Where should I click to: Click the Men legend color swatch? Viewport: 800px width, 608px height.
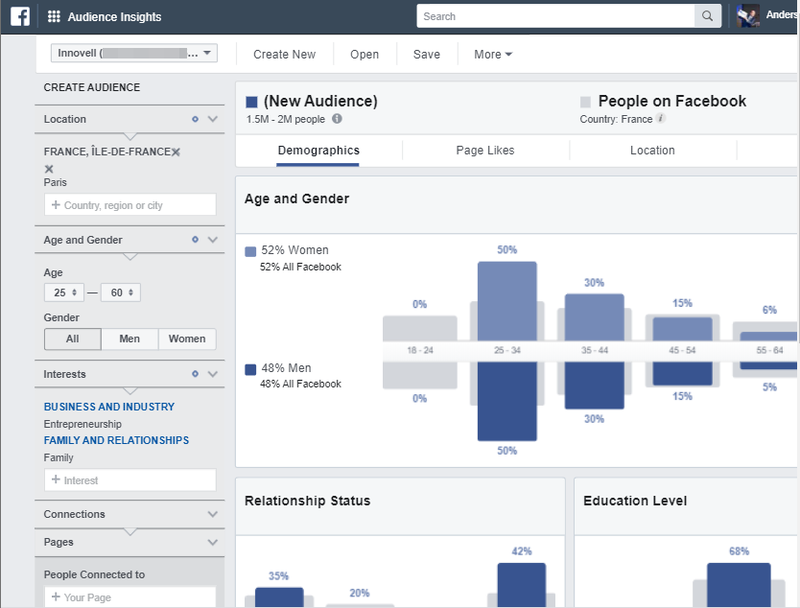click(251, 369)
